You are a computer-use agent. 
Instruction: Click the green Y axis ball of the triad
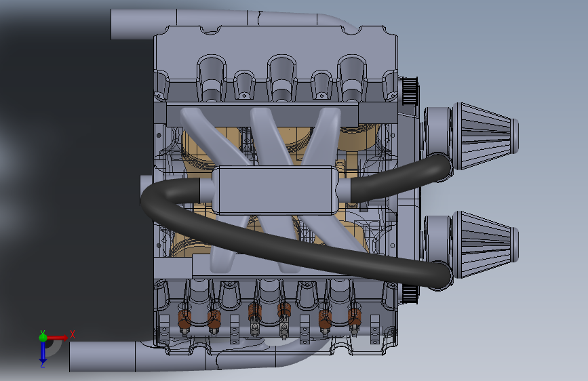pyautogui.click(x=43, y=337)
